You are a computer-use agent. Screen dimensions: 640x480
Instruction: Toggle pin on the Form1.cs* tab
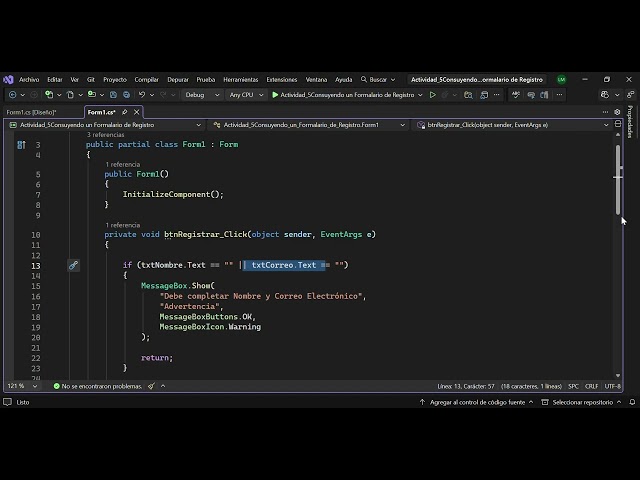pos(124,112)
